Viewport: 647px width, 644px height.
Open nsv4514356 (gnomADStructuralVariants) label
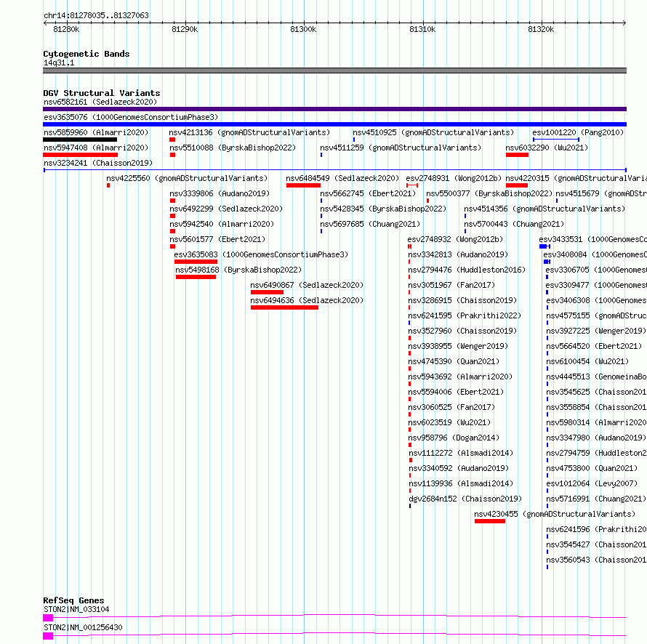pyautogui.click(x=544, y=209)
